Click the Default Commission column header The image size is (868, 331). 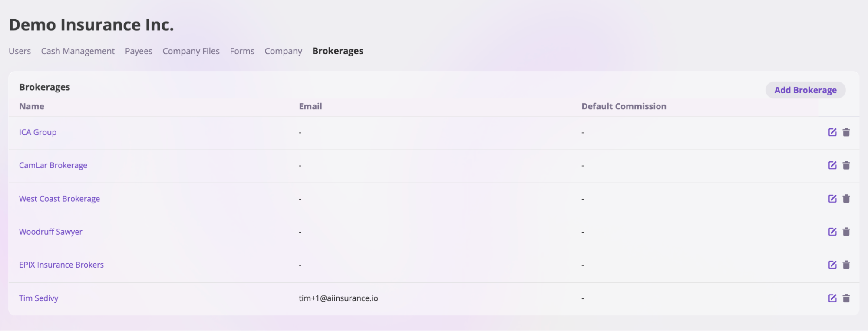[624, 106]
